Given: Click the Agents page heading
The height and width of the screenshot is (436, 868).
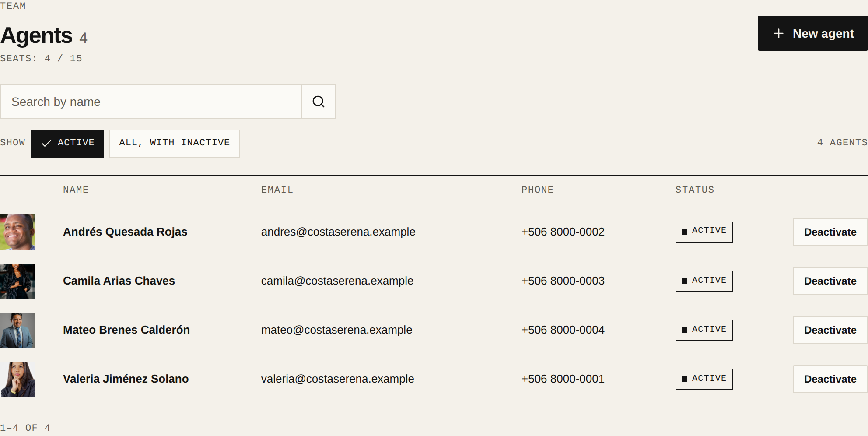Looking at the screenshot, I should tap(37, 35).
